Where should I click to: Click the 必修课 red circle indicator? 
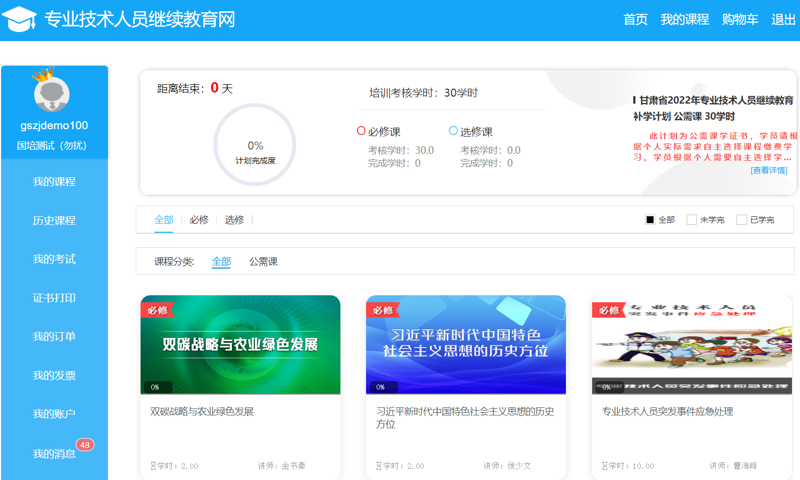tap(361, 131)
